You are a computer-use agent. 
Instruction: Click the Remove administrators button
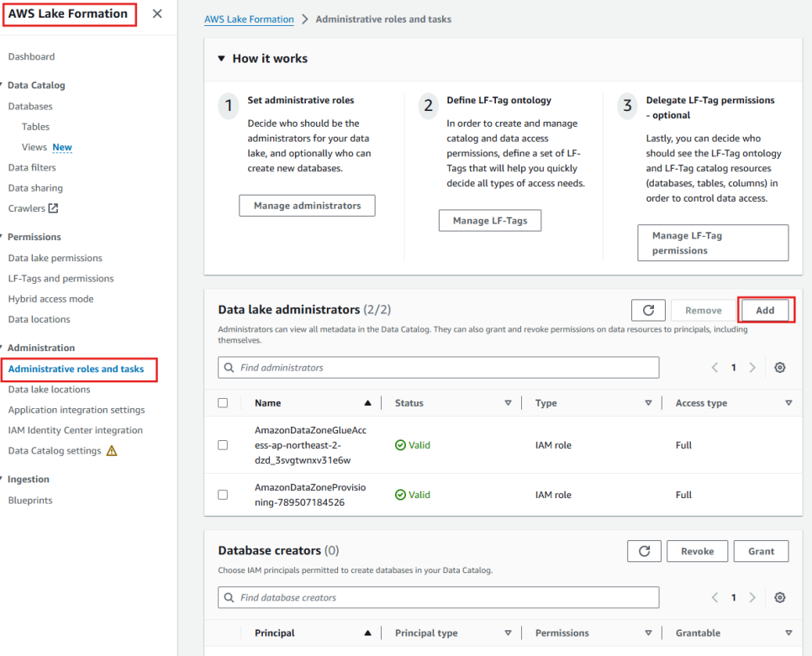click(704, 311)
